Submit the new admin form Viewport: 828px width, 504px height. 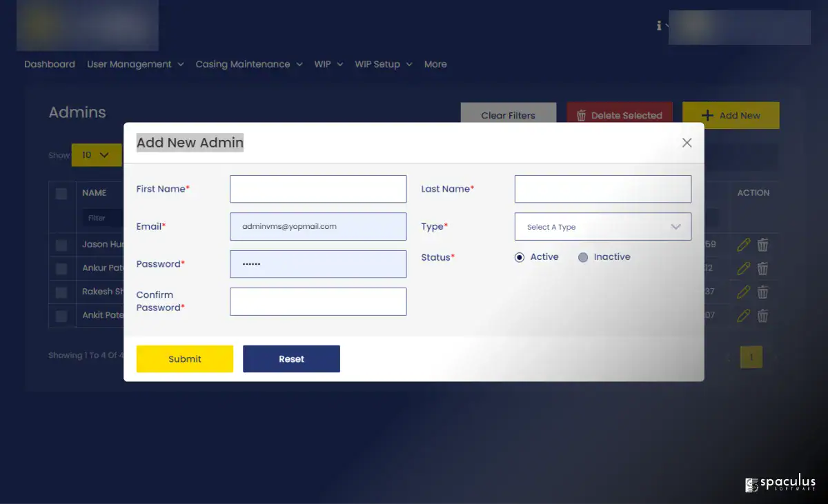185,359
